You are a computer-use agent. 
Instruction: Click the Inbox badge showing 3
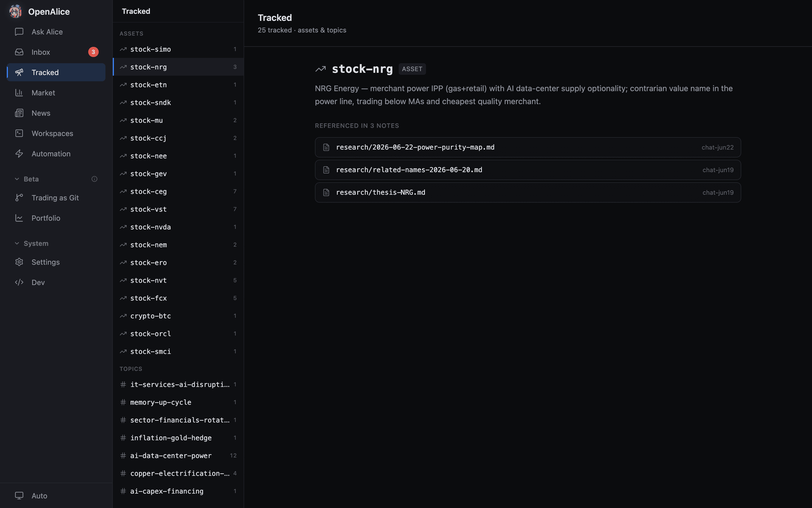pyautogui.click(x=93, y=52)
